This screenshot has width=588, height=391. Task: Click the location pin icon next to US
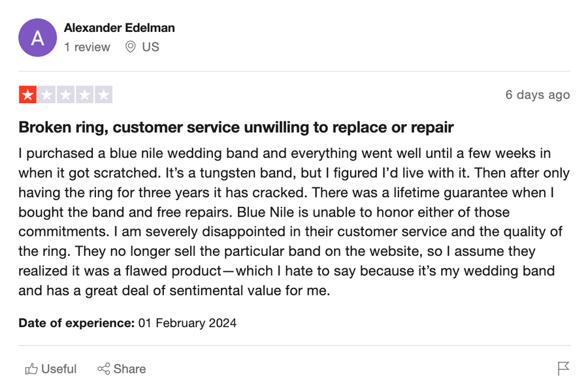130,47
